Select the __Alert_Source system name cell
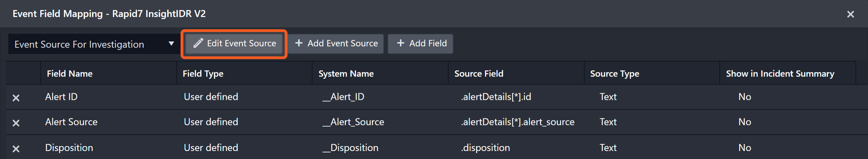The width and height of the screenshot is (868, 159). pyautogui.click(x=353, y=122)
